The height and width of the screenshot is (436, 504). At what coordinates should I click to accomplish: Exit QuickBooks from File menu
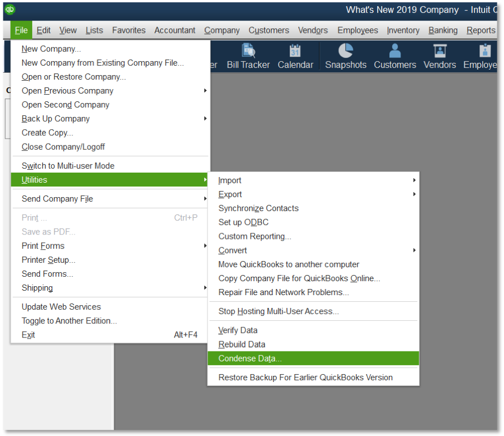110,335
